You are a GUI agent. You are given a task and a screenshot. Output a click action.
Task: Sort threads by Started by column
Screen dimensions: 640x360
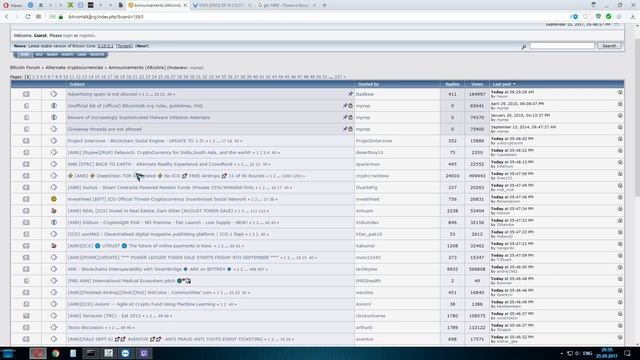[x=368, y=84]
